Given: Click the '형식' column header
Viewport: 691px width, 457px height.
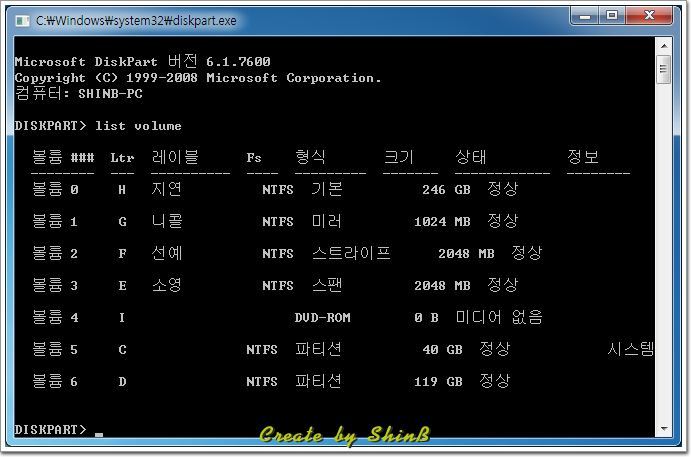Looking at the screenshot, I should (310, 157).
